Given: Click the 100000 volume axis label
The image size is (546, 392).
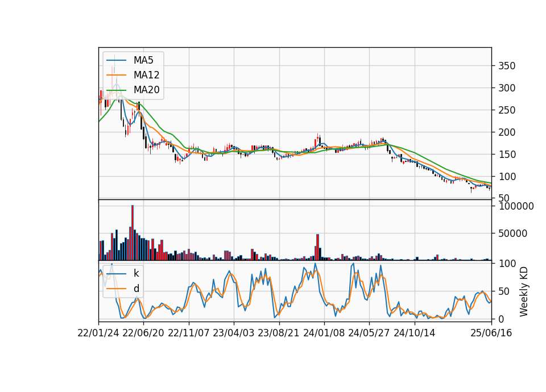Looking at the screenshot, I should click(x=516, y=206).
